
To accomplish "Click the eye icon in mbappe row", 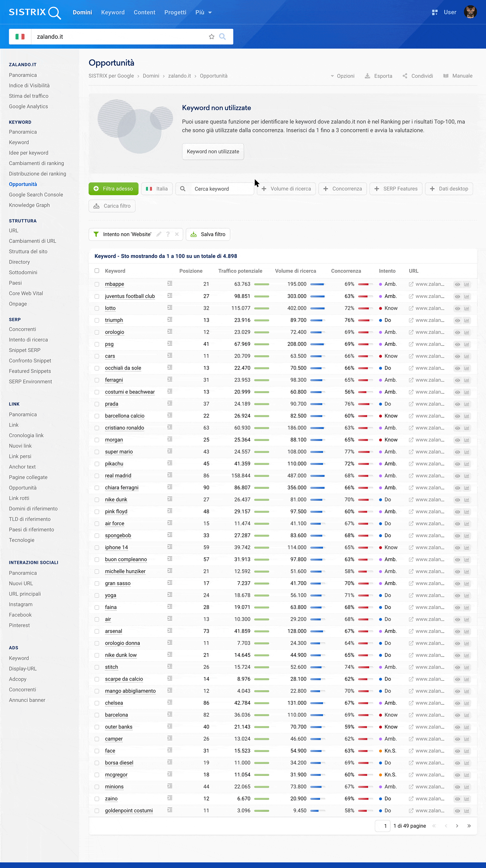I will [457, 284].
